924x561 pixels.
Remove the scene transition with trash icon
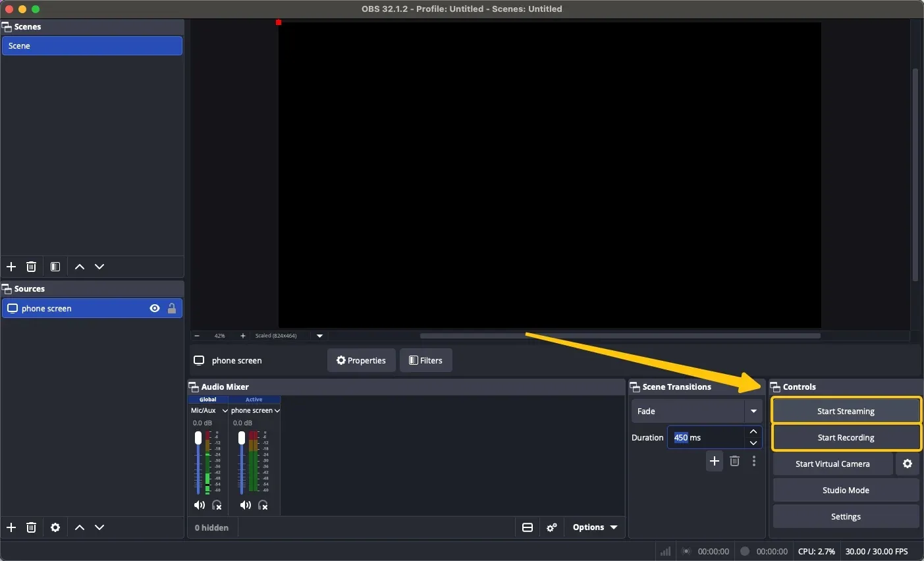coord(735,461)
